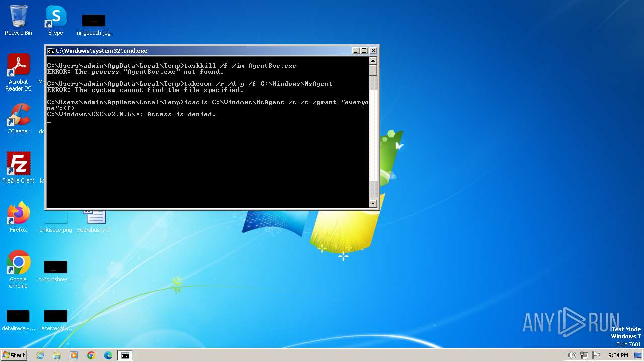Launch Firefox from the desktop
The width and height of the screenshot is (644, 362).
tap(18, 217)
